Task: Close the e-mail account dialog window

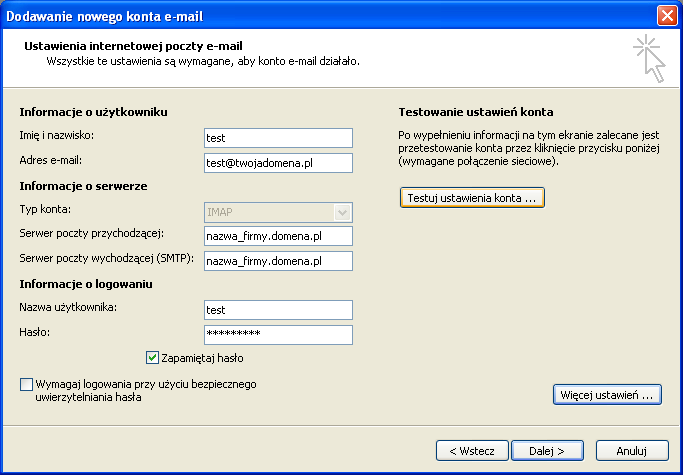Action: (667, 15)
